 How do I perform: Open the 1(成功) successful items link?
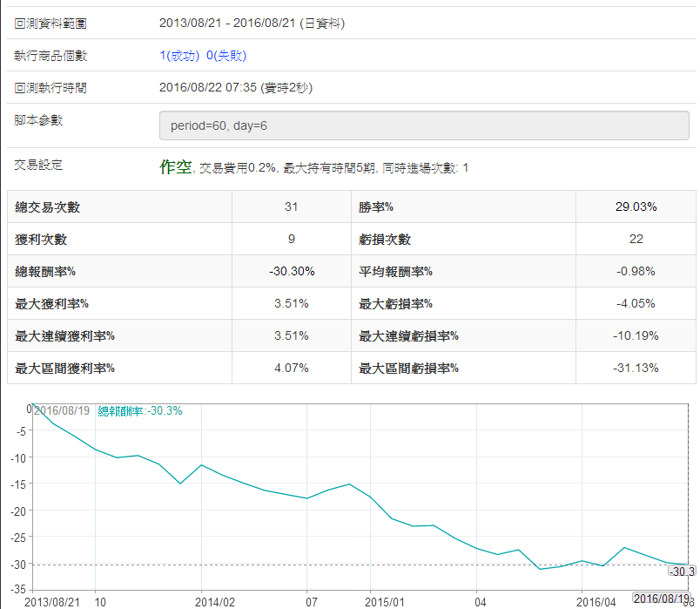(x=179, y=56)
